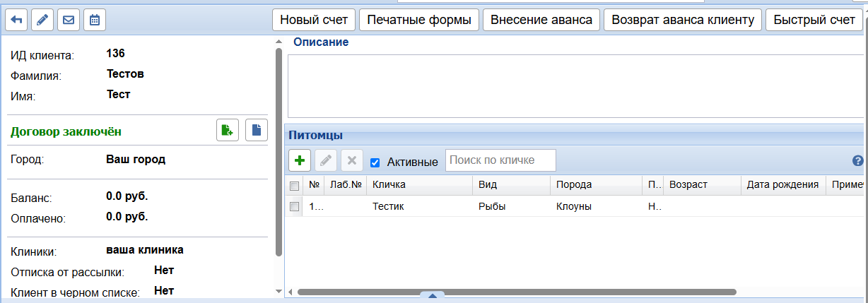The height and width of the screenshot is (303, 868).
Task: Sort by the Вид column header
Action: [x=511, y=185]
